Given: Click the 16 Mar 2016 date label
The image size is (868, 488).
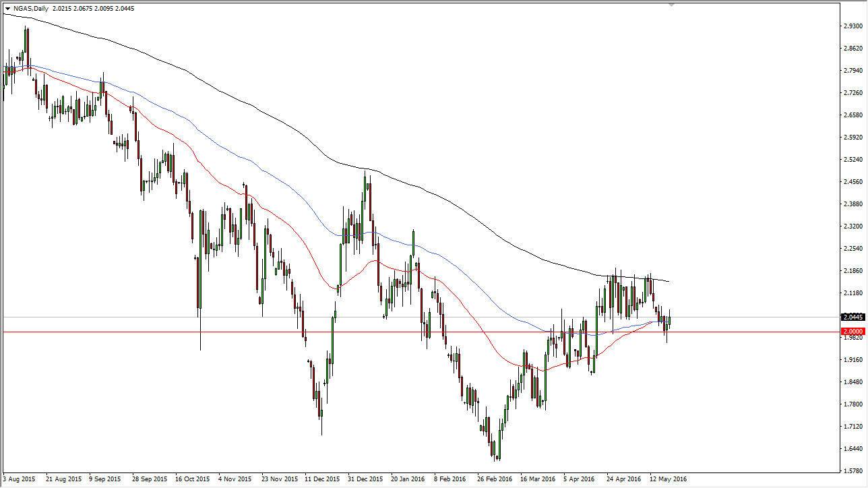Looking at the screenshot, I should 538,479.
